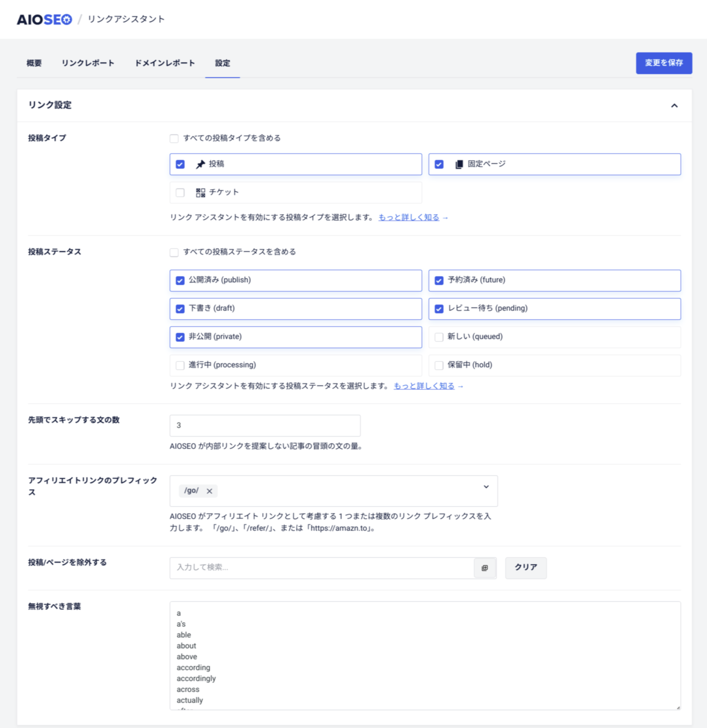Uncheck the 固定ページ post type
The height and width of the screenshot is (728, 707).
439,164
